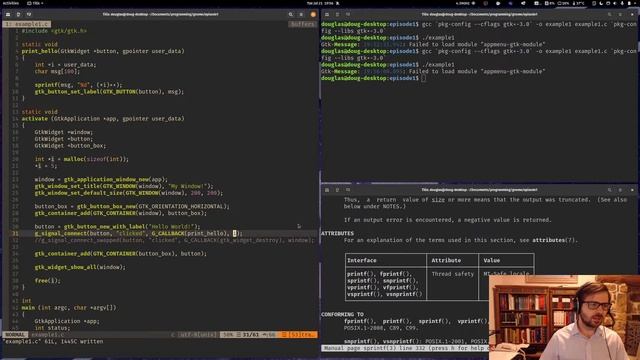Open the clock and calendar in top bar

(320, 3)
